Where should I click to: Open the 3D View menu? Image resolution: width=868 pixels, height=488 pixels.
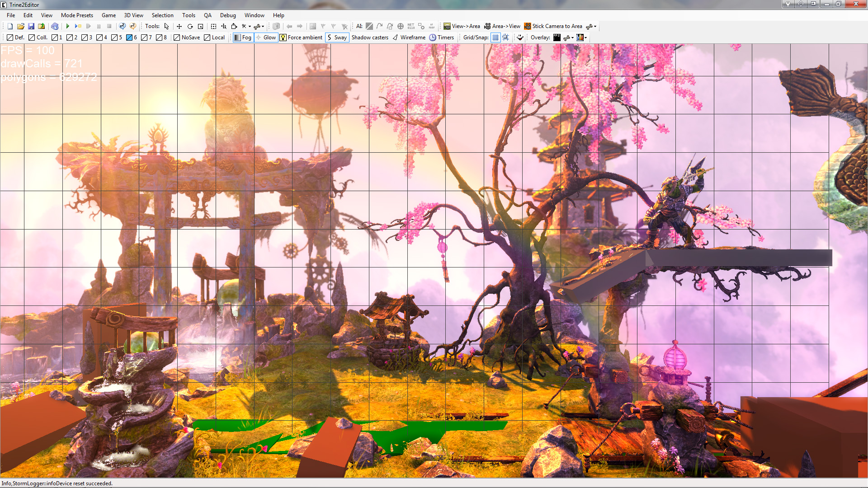point(134,15)
